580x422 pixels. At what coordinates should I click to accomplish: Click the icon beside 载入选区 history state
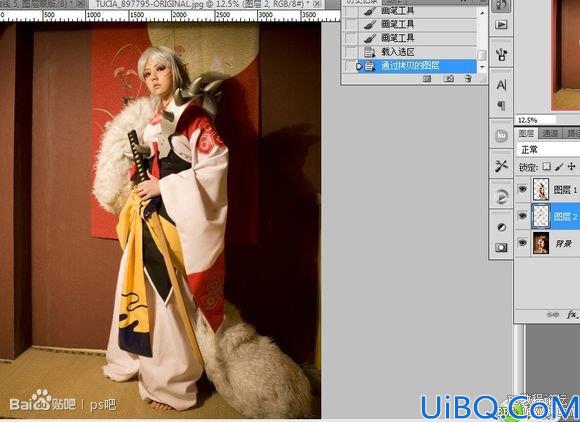[369, 52]
